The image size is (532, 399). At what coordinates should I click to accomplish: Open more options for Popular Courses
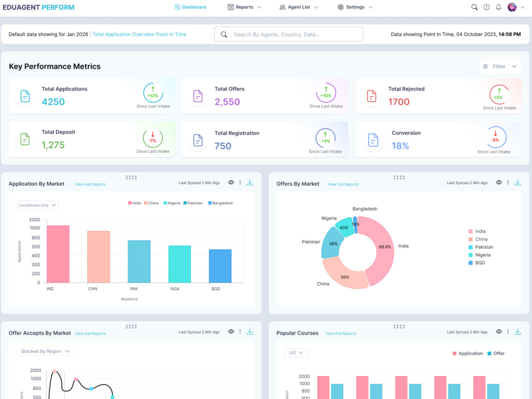[x=508, y=332]
